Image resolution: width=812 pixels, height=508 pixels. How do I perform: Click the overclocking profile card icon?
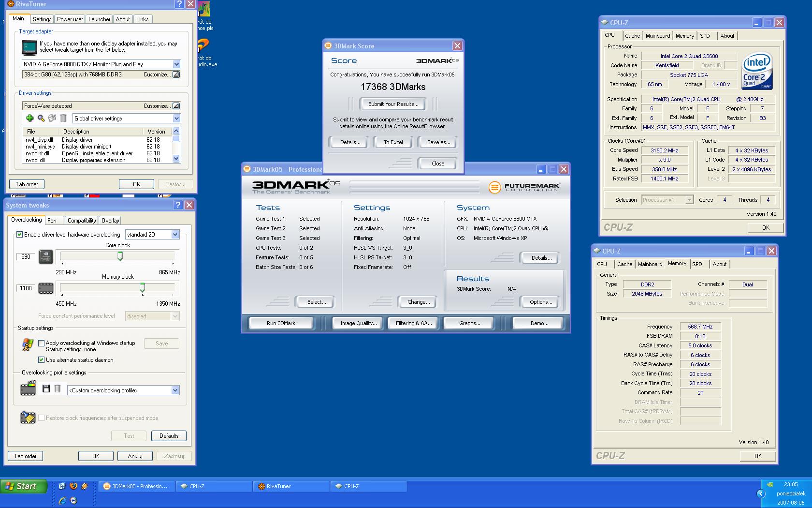point(29,388)
